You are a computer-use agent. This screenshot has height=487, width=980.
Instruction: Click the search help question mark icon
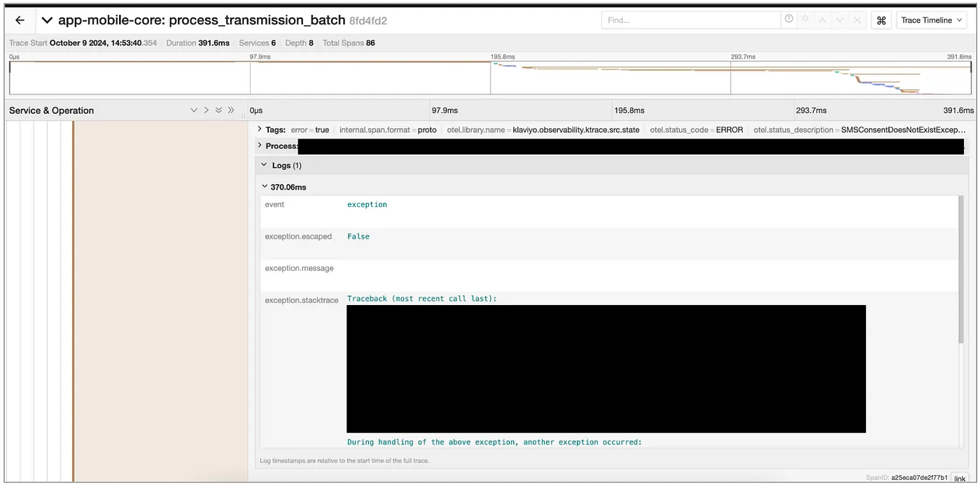click(x=789, y=20)
